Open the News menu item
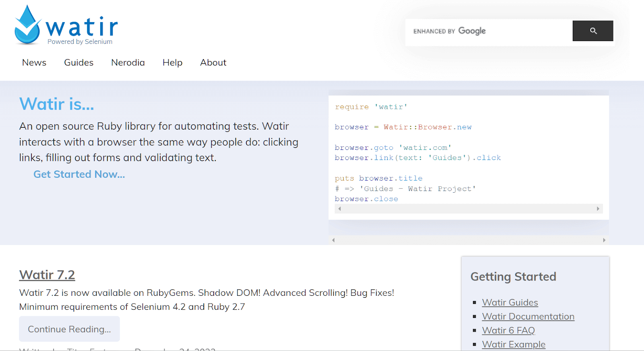The width and height of the screenshot is (644, 351). 34,62
